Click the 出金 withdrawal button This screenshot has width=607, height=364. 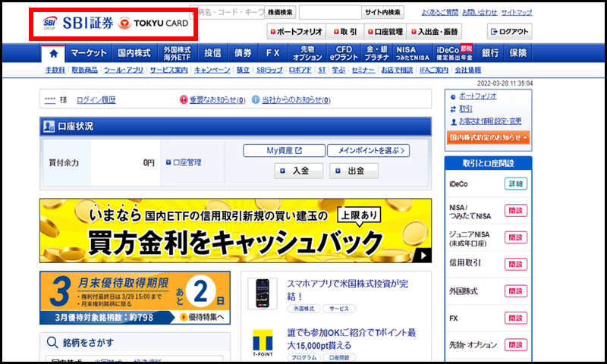(x=354, y=171)
